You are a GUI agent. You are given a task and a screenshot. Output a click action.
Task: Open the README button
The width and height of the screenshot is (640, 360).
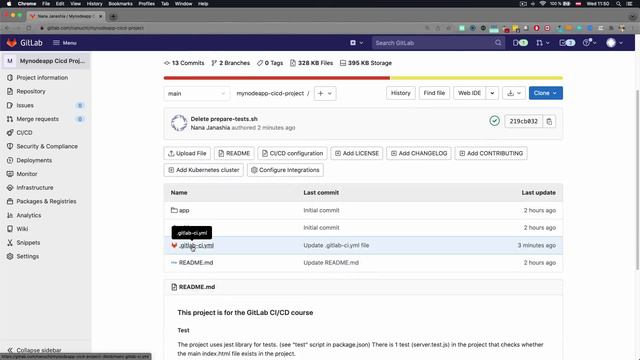(234, 153)
